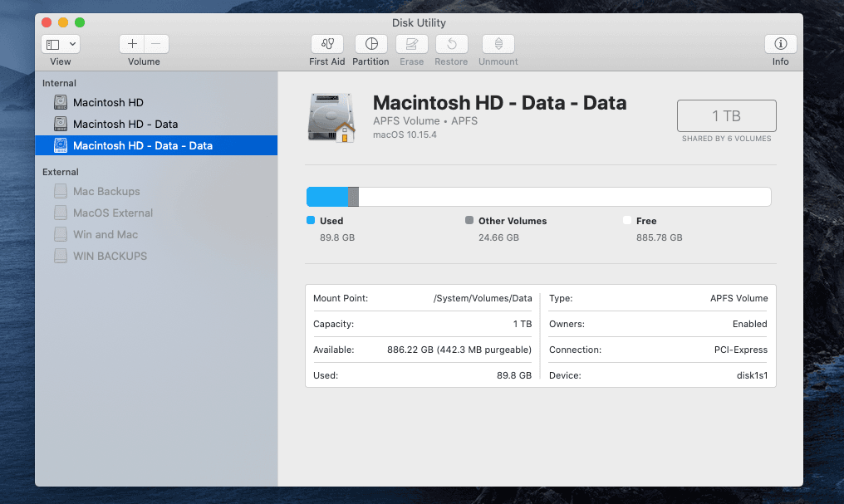Click the APFS Volume • APFS subtitle

coord(425,120)
